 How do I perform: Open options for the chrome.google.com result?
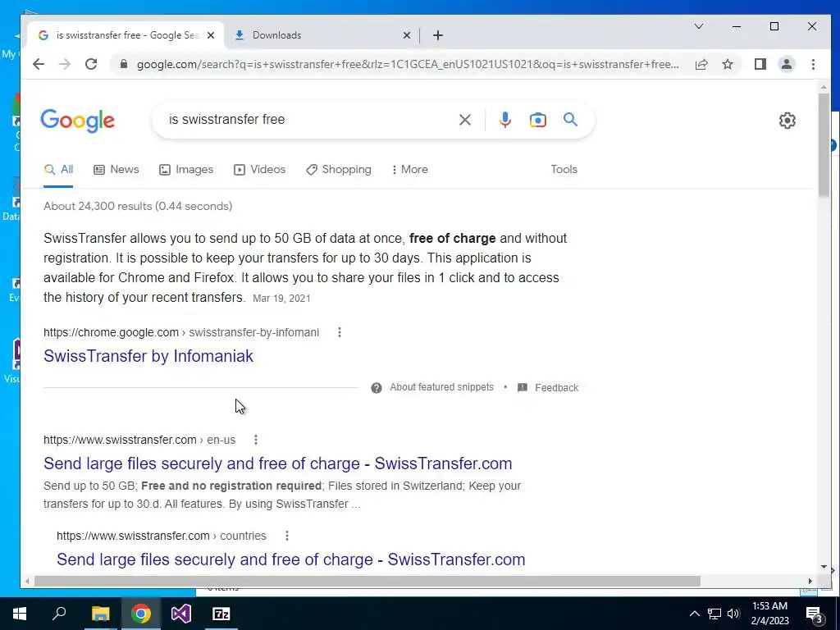pyautogui.click(x=339, y=332)
